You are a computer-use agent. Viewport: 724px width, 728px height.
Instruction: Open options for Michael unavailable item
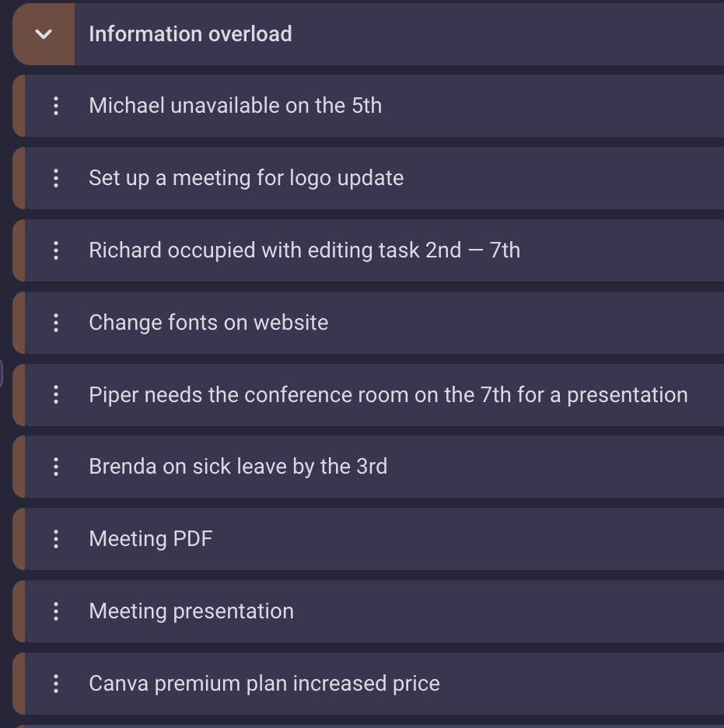56,106
